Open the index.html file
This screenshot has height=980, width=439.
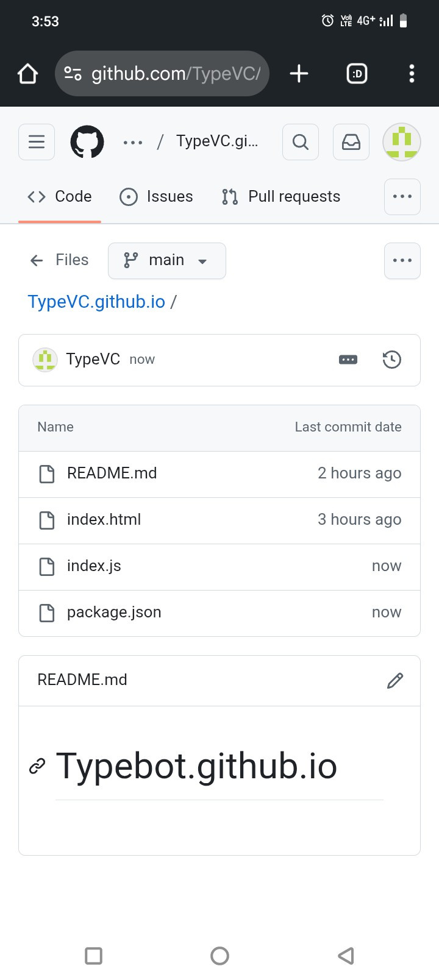[104, 520]
